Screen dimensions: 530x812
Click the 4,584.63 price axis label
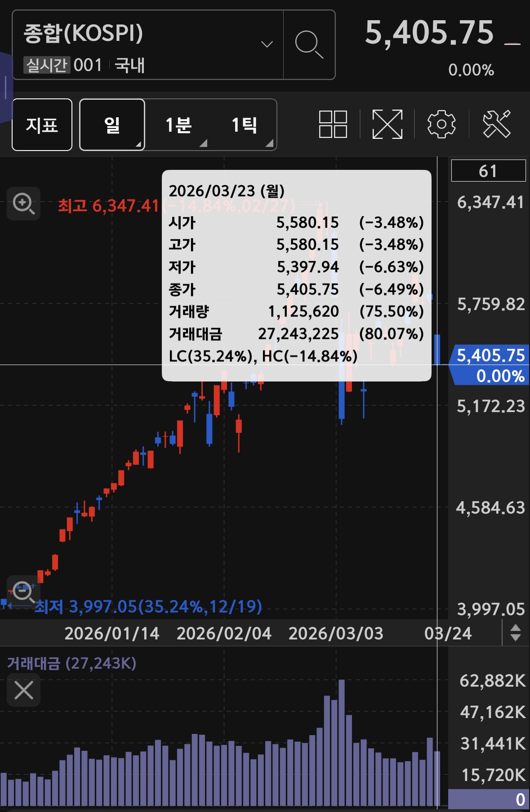click(490, 508)
